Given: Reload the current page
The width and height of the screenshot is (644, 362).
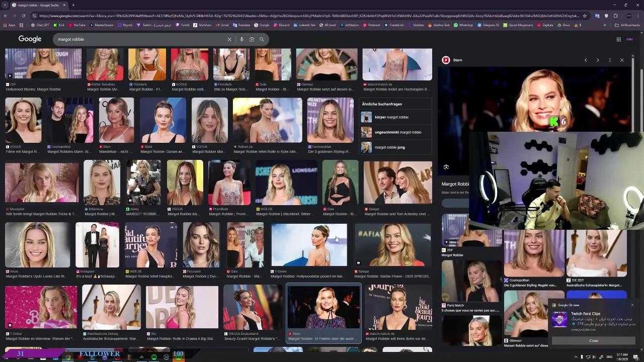Looking at the screenshot, I should click(23, 16).
